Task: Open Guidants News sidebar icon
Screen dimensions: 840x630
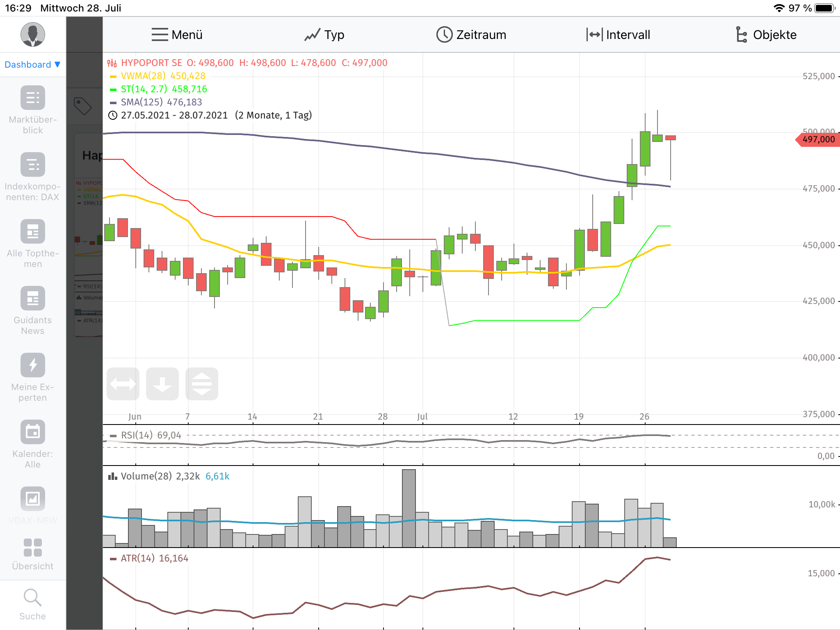Action: (32, 299)
